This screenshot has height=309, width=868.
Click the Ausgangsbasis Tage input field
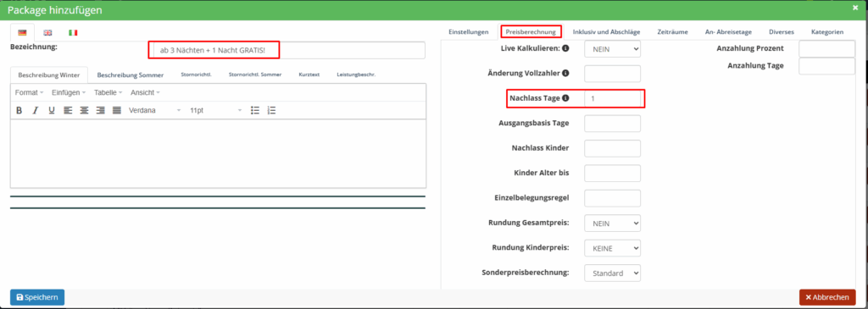point(612,124)
